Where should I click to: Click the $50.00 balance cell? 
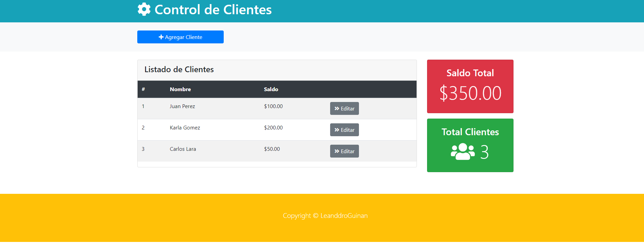point(272,149)
